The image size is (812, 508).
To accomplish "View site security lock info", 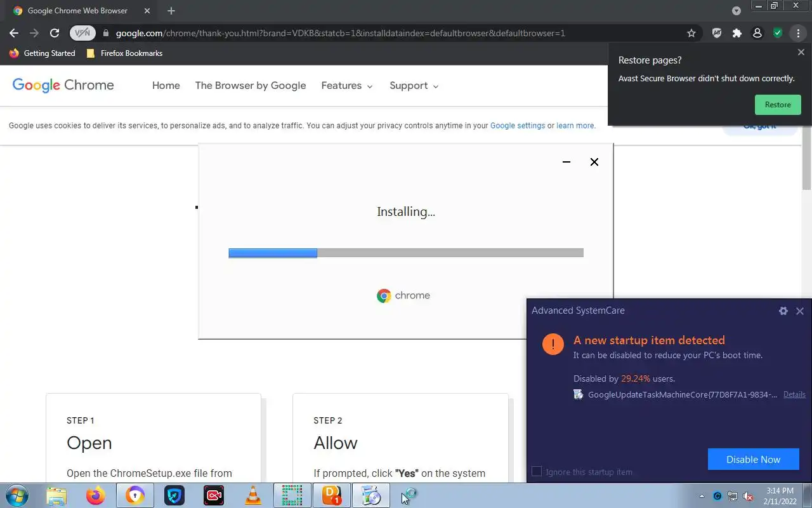I will click(x=105, y=33).
